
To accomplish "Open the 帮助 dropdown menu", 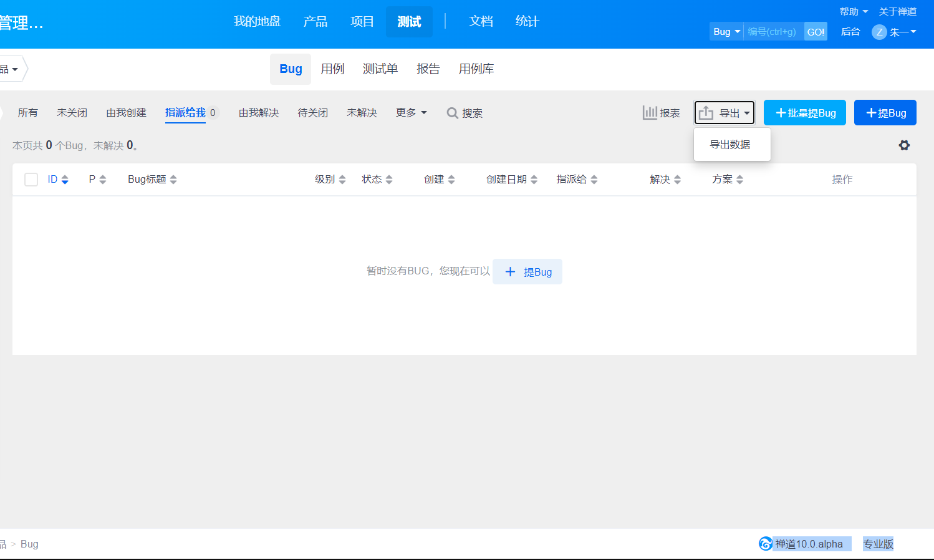I will [853, 12].
